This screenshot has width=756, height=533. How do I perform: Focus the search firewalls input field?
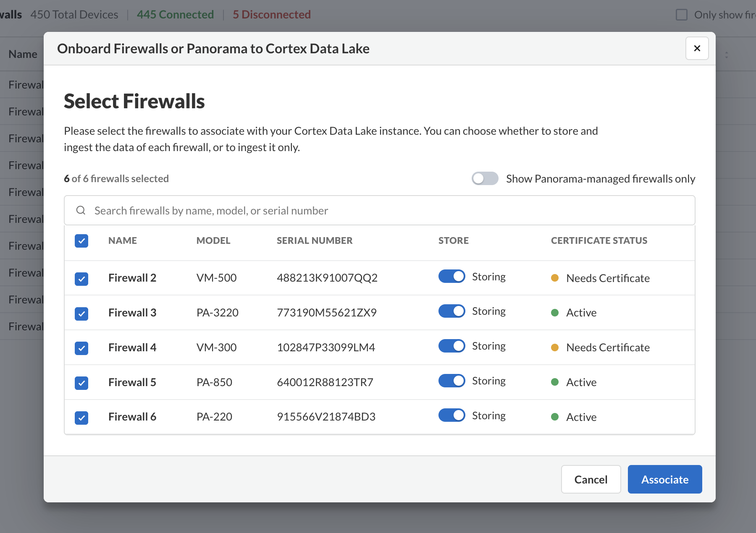(379, 210)
